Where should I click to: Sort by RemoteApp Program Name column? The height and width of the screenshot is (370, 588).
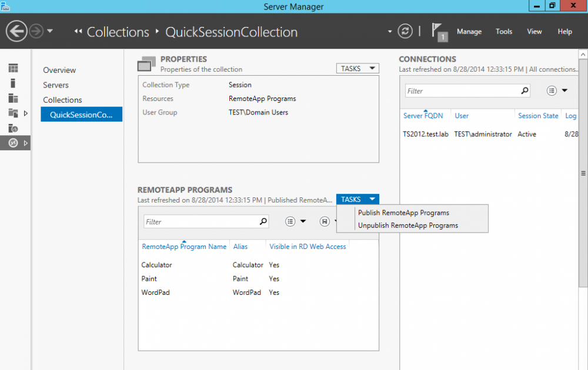click(183, 247)
